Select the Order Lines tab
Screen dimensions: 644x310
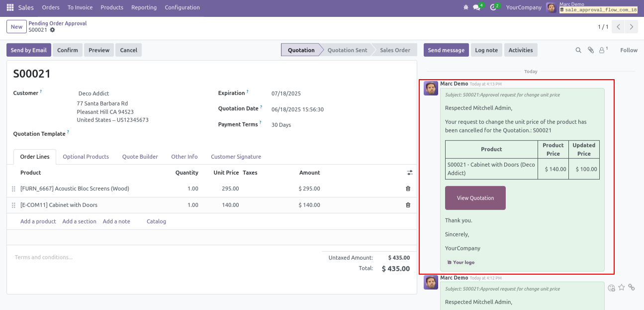pos(35,157)
